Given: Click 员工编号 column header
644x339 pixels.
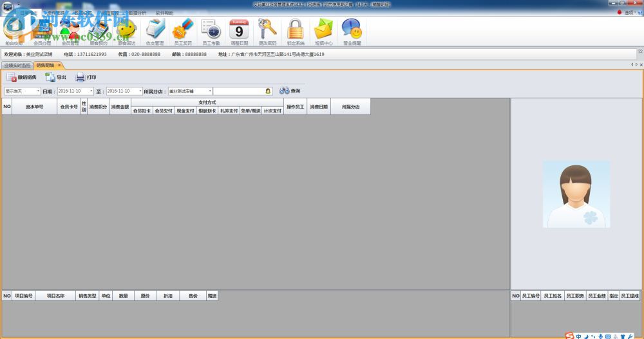Looking at the screenshot, I should tap(531, 295).
